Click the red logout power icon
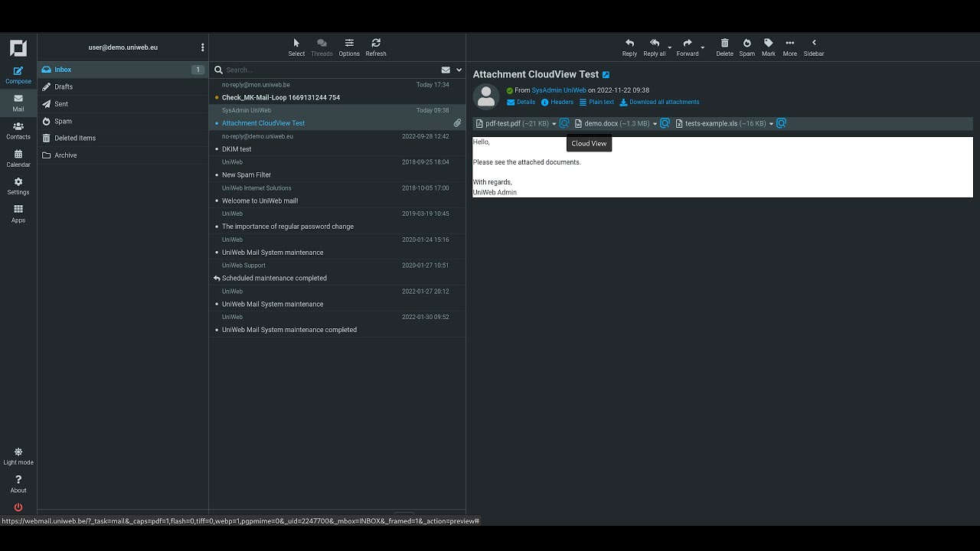The width and height of the screenshot is (980, 551). point(18,507)
